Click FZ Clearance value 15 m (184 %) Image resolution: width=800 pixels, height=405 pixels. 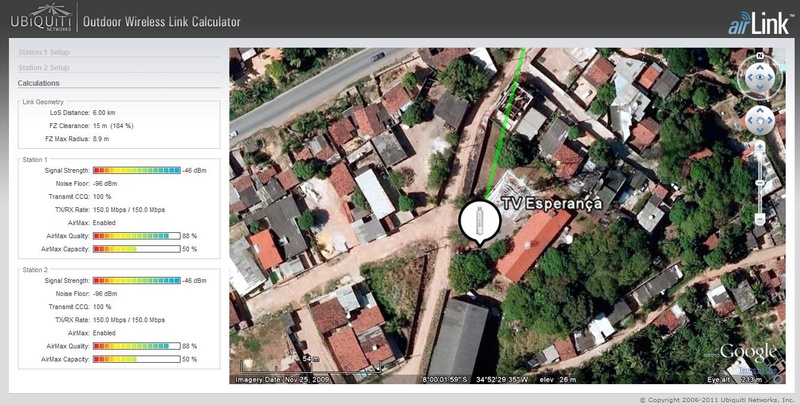(113, 125)
